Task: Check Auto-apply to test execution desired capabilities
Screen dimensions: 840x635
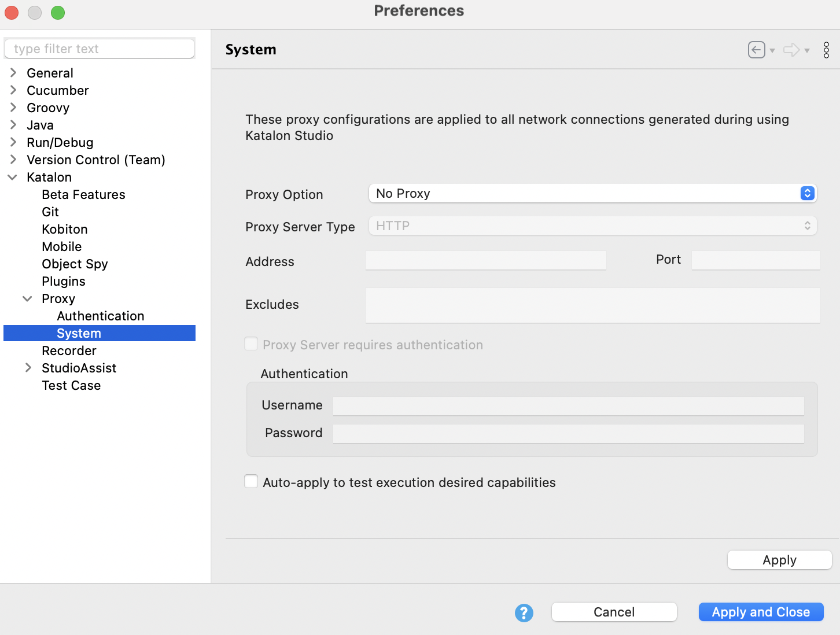Action: point(251,481)
